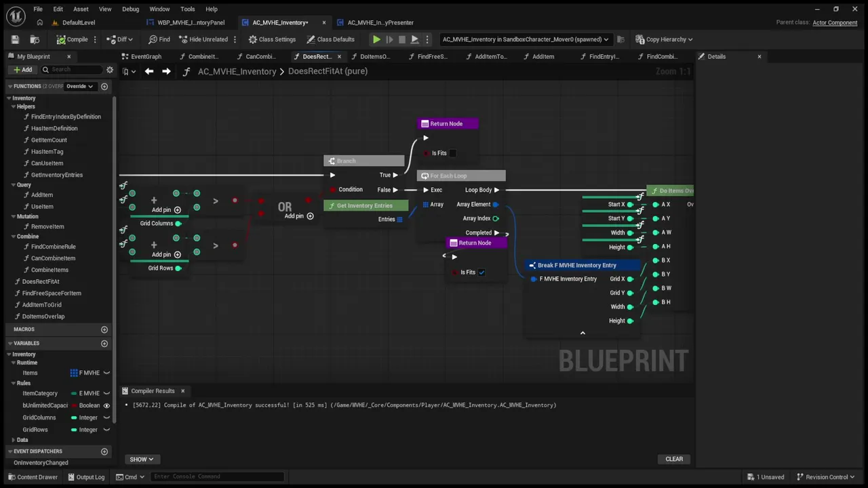Add a new macro with the plus icon
868x488 pixels.
(x=104, y=329)
